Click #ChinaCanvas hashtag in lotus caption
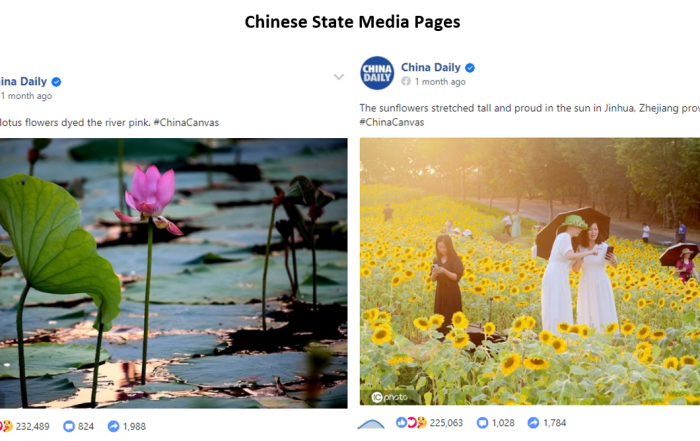The width and height of the screenshot is (700, 441). (x=186, y=123)
